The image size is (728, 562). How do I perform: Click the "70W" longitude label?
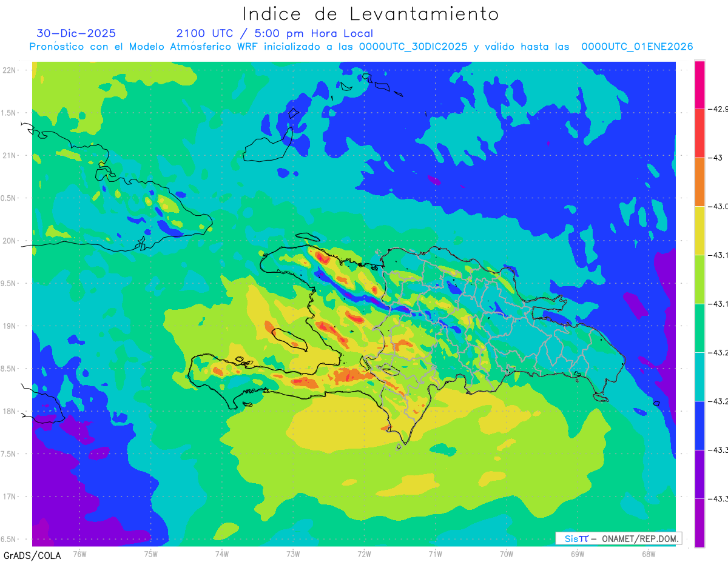point(507,554)
